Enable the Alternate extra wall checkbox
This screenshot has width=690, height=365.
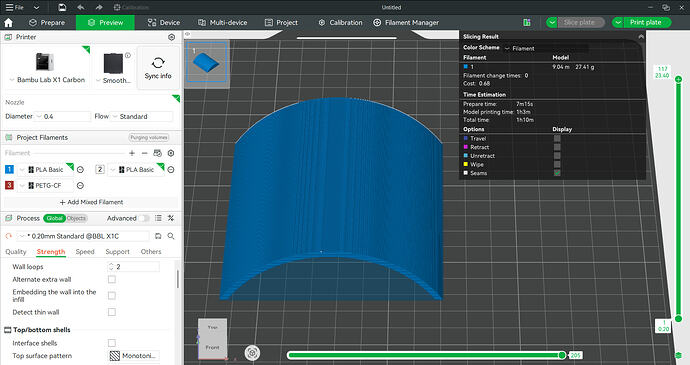[112, 279]
